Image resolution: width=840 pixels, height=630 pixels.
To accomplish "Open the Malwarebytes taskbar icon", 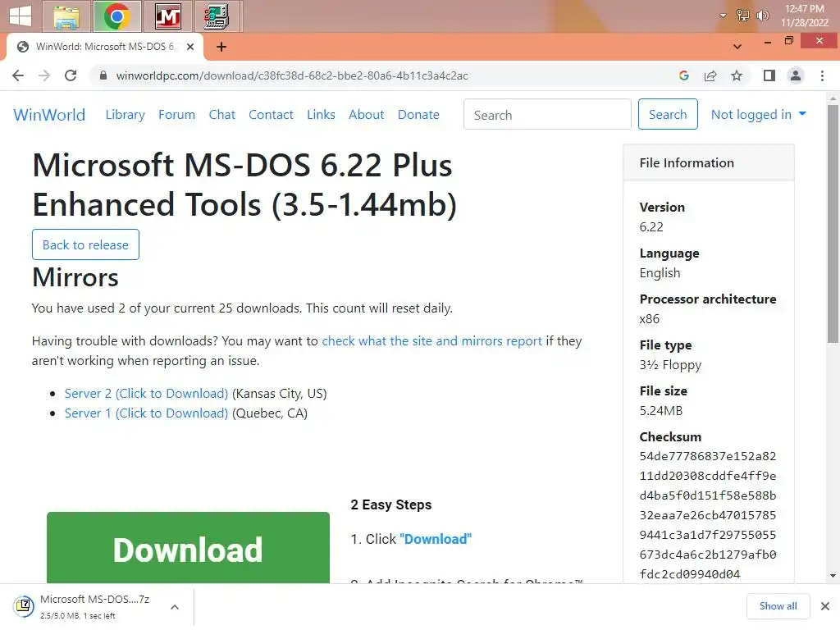I will pyautogui.click(x=167, y=16).
